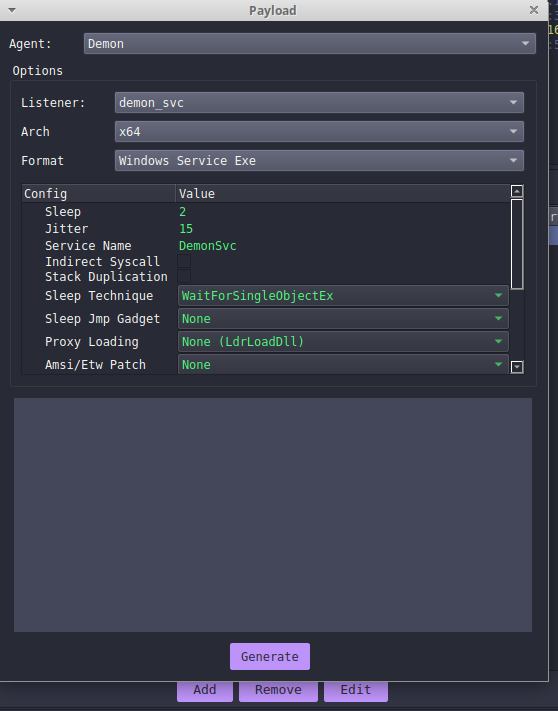Image resolution: width=558 pixels, height=711 pixels.
Task: Click the Remove button behind the dialog
Action: (x=278, y=690)
